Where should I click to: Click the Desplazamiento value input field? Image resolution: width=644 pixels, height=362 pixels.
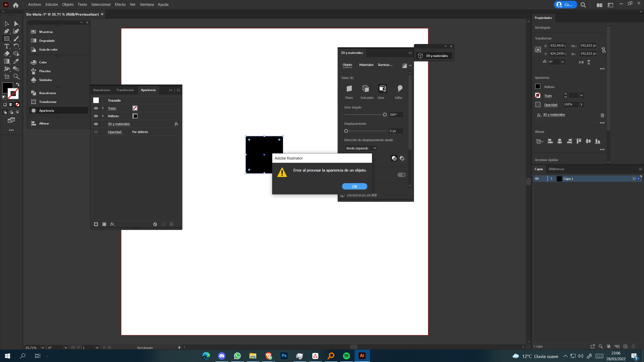(396, 131)
